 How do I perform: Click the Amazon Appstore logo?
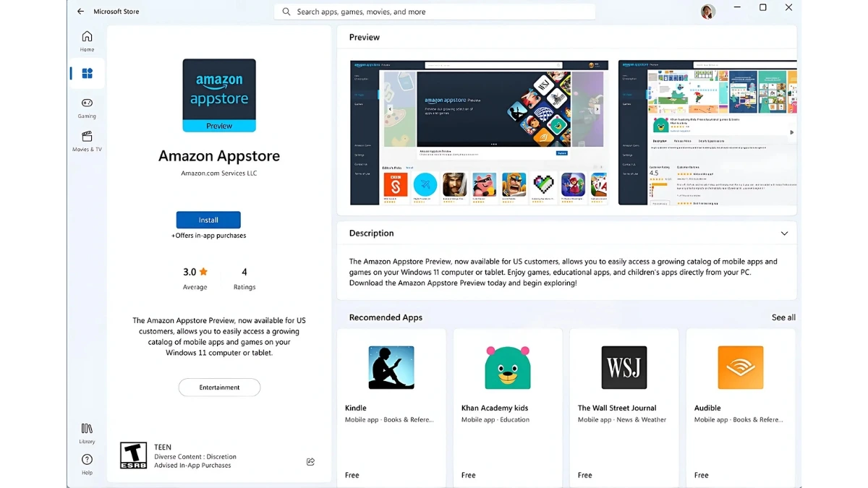click(x=219, y=95)
